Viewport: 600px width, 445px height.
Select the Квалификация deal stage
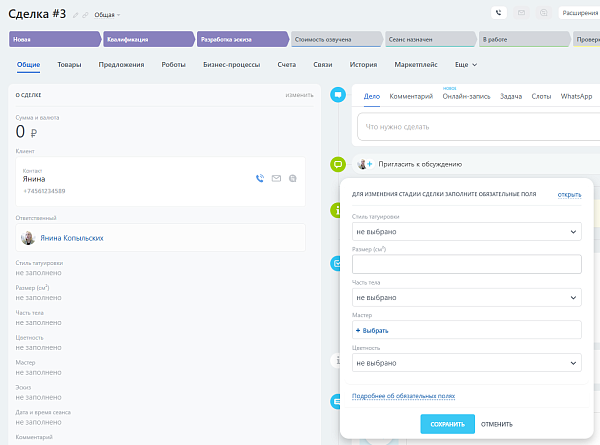(x=148, y=39)
